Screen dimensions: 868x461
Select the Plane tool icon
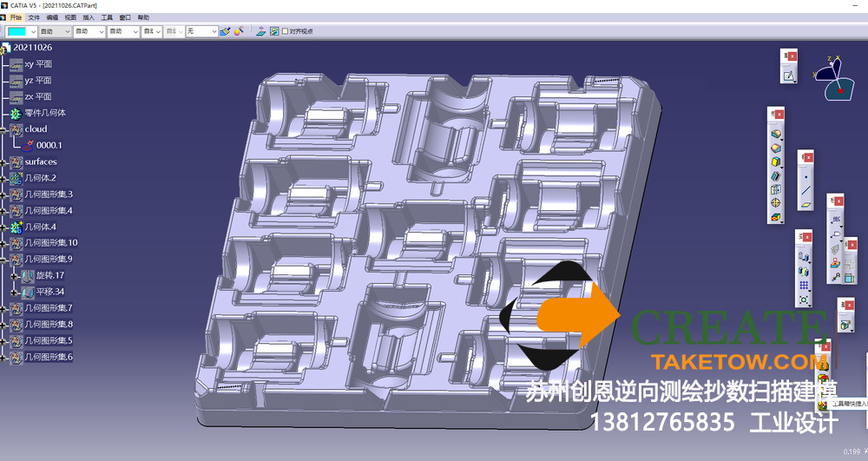pyautogui.click(x=806, y=204)
